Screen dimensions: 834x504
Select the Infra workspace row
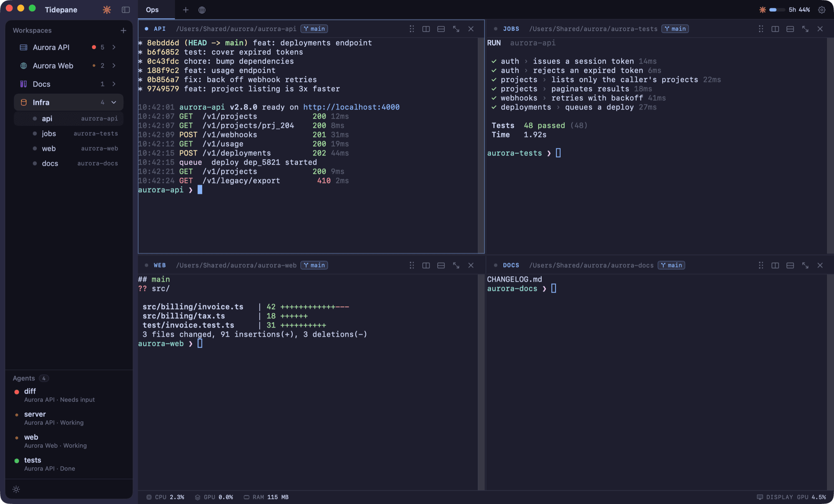69,102
